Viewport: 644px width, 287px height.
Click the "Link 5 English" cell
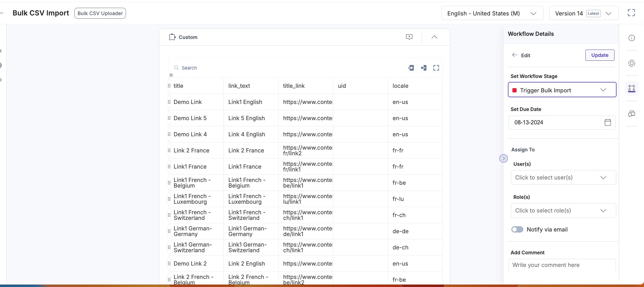251,118
